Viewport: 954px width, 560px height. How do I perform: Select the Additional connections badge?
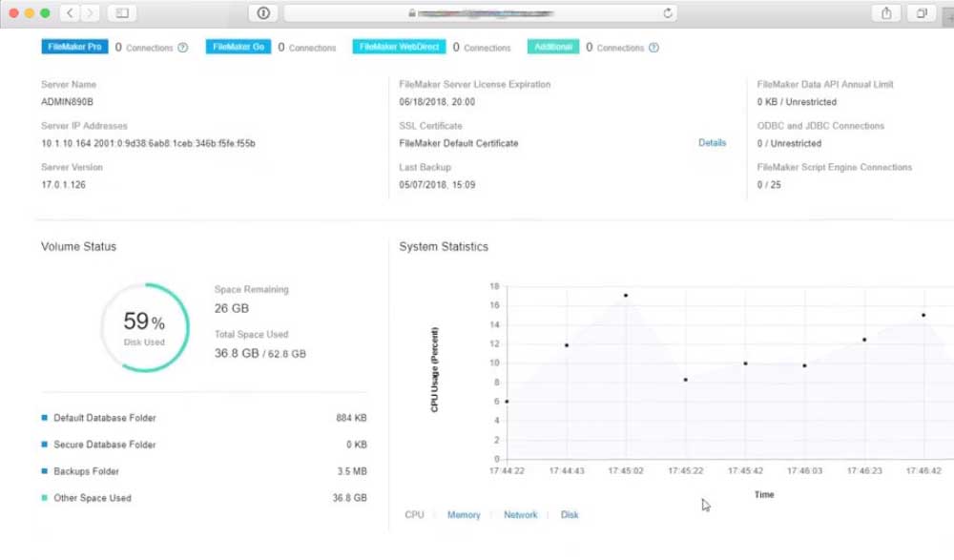click(553, 47)
